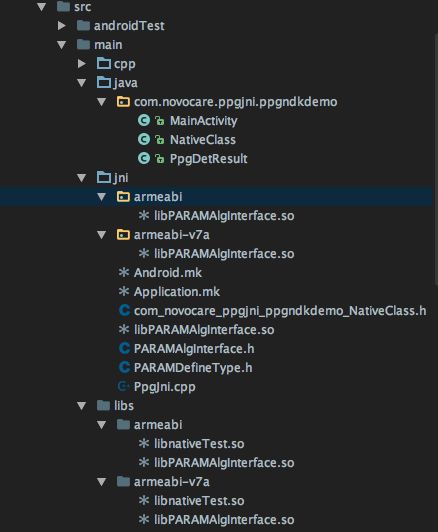Select libnativeTest.so under libs armeabi
The image size is (438, 532).
tap(199, 443)
